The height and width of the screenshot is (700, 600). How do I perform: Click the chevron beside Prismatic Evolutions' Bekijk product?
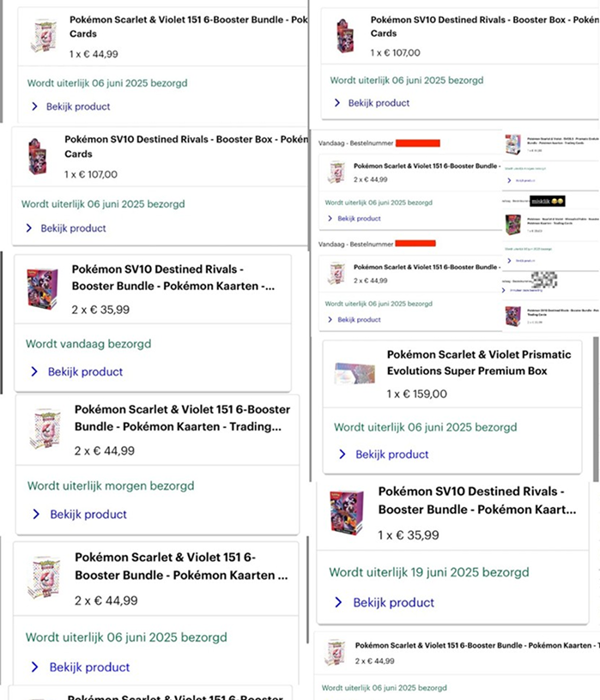pos(342,455)
